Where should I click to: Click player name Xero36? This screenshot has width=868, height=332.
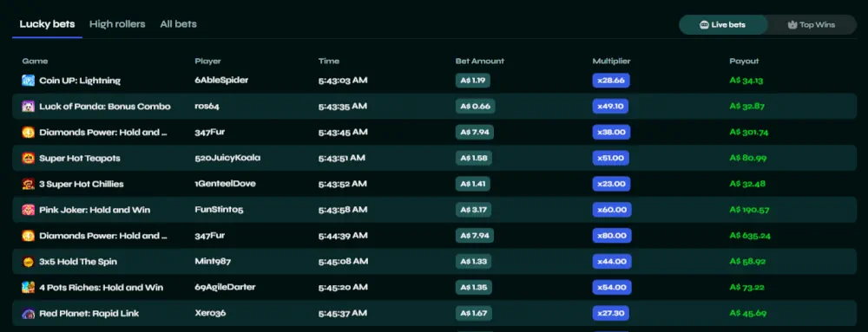pyautogui.click(x=210, y=313)
